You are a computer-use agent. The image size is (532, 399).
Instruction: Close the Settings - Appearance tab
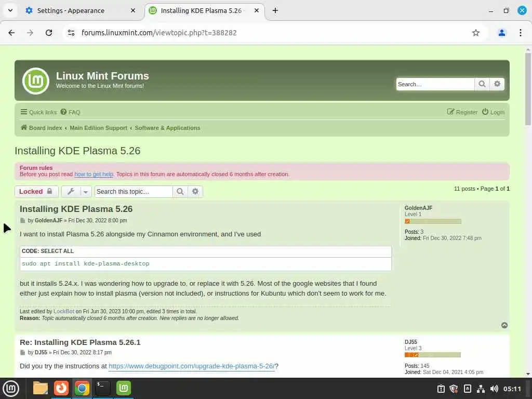133,10
